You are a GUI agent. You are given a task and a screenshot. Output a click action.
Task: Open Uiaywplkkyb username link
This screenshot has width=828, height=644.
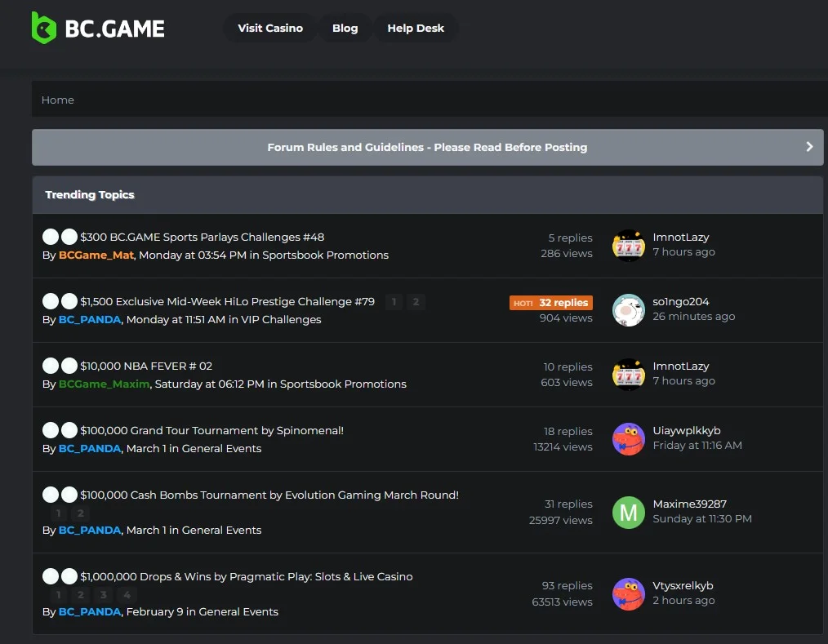point(687,430)
